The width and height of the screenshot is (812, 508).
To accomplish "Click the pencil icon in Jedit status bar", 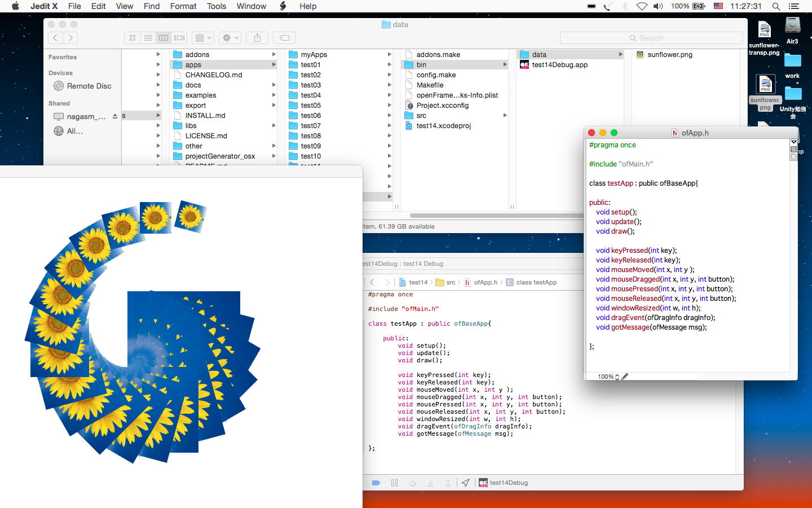I will (625, 376).
